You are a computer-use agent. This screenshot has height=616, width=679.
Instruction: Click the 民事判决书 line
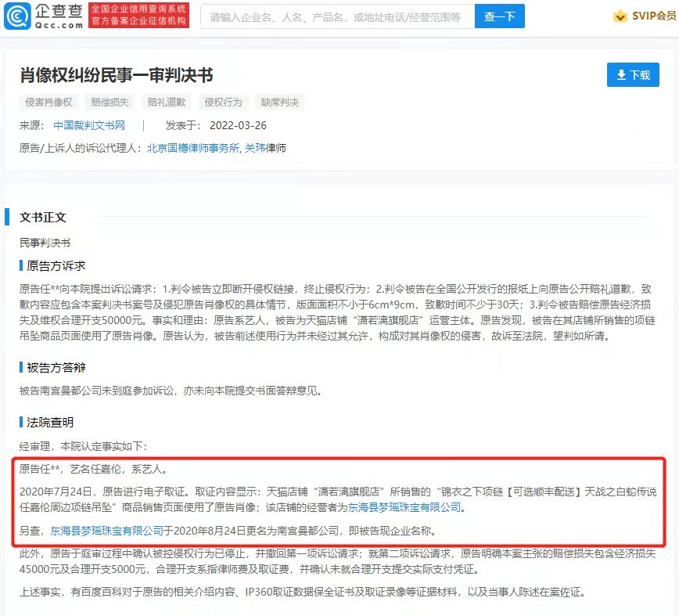coord(45,243)
